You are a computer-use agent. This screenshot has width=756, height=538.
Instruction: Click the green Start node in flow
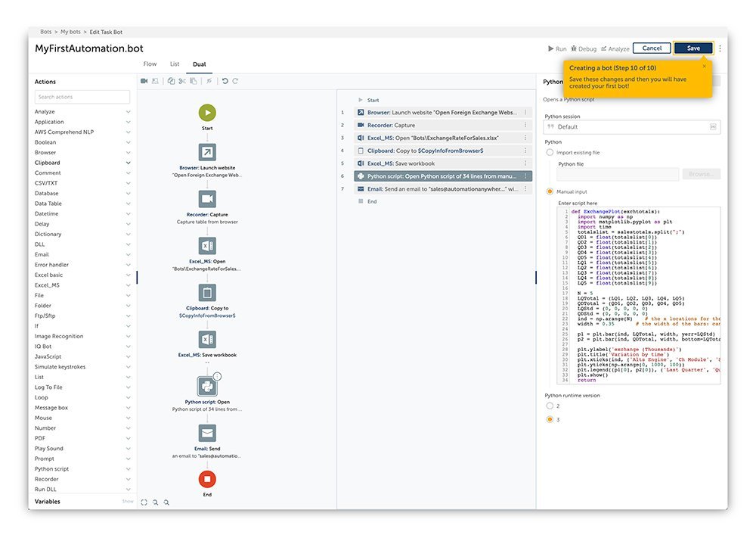pyautogui.click(x=207, y=113)
